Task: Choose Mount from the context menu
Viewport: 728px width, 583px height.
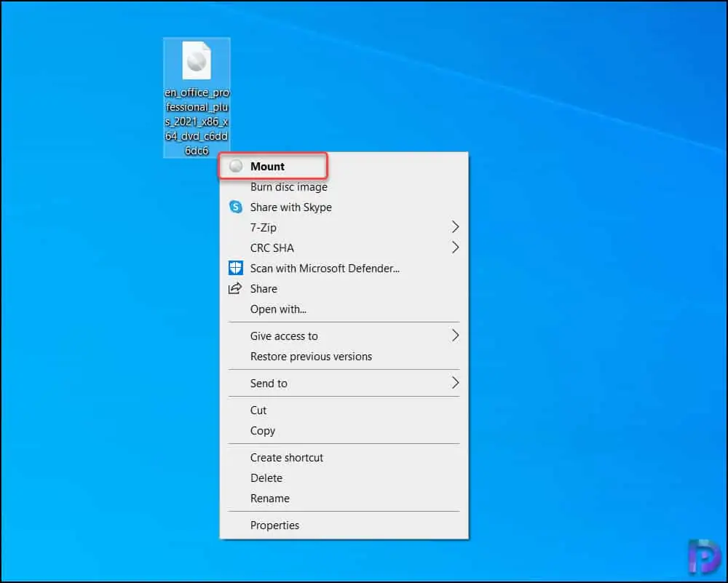Action: pyautogui.click(x=344, y=166)
